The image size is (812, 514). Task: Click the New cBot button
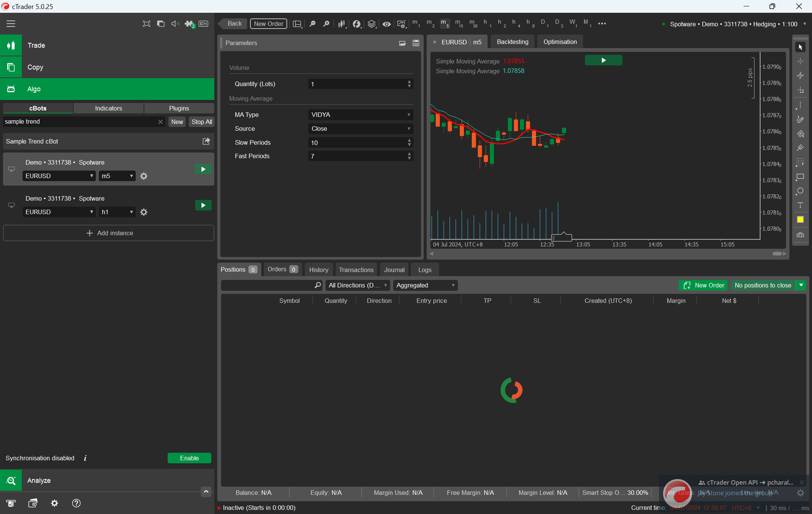[177, 122]
